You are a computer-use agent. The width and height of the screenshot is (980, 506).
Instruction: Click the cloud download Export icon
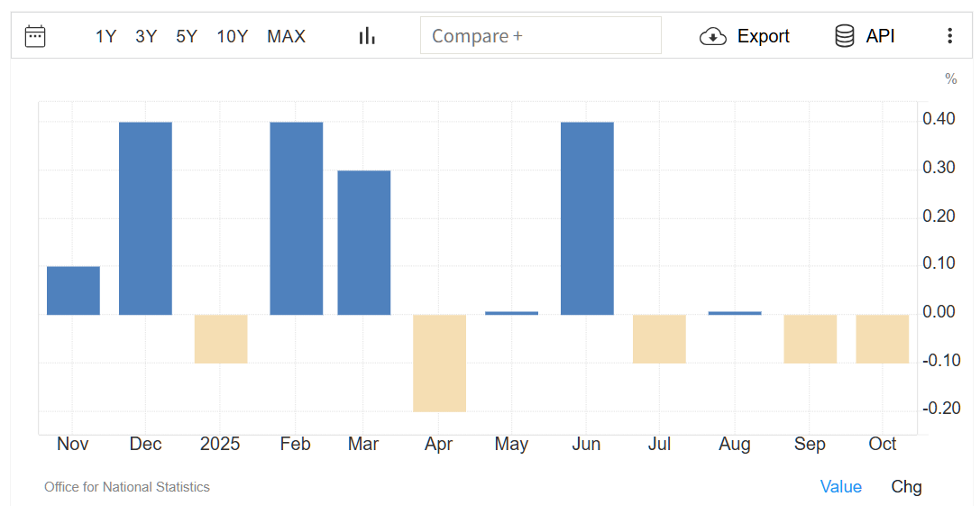point(713,36)
